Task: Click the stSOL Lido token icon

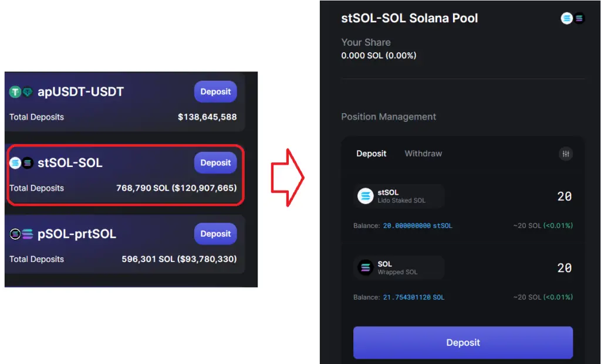Action: 365,196
